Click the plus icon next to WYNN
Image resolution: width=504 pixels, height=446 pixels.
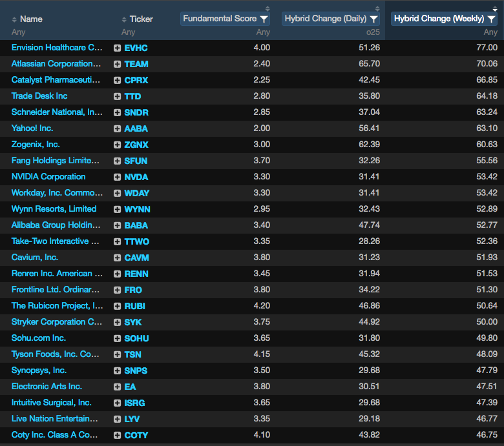[x=118, y=209]
